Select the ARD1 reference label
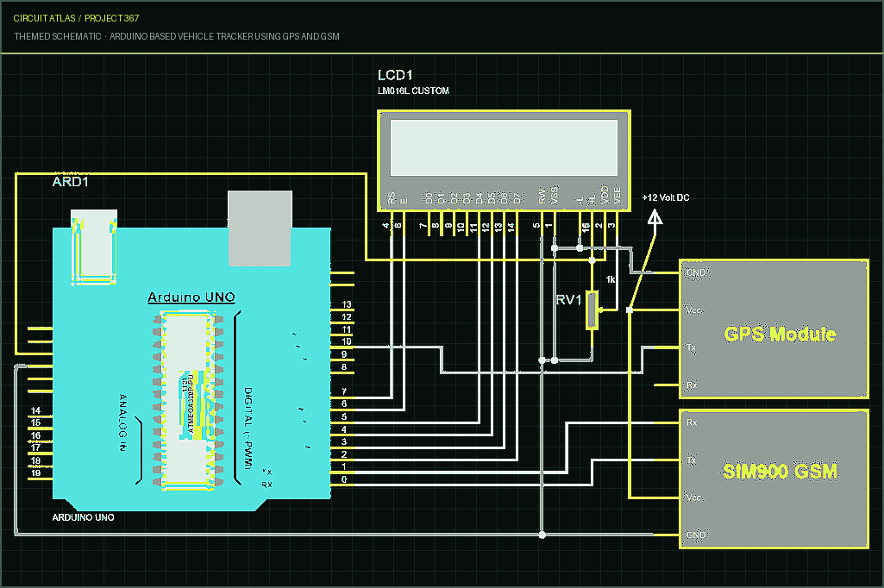Viewport: 884px width, 588px height. (71, 182)
